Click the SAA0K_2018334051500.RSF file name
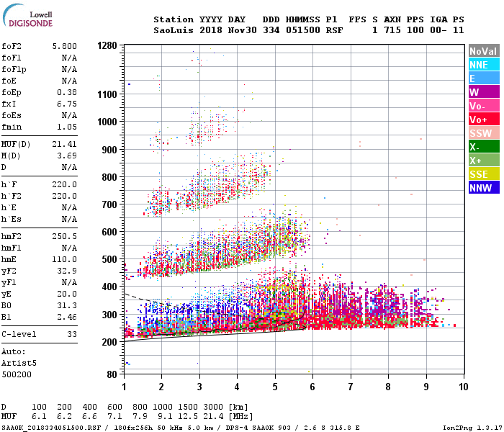The image size is (504, 432). tap(51, 428)
